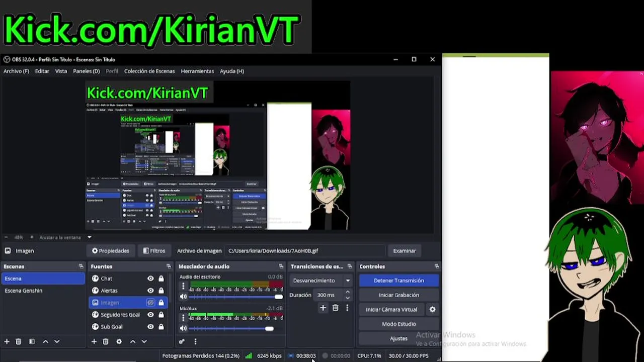Screen dimensions: 644x362
Task: Move selected source up in Fuentes
Action: point(133,341)
